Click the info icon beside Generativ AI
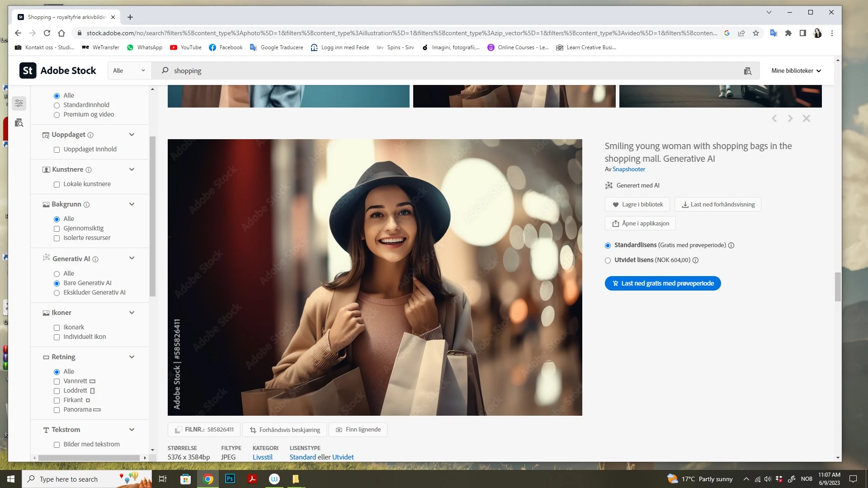This screenshot has width=868, height=488. 95,259
